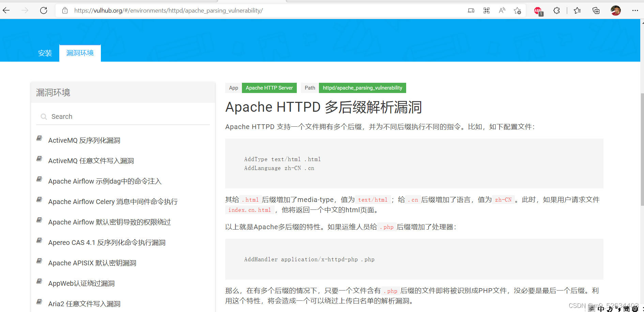This screenshot has width=644, height=312.
Task: Click book icon beside Apache APISIX
Action: 40,261
